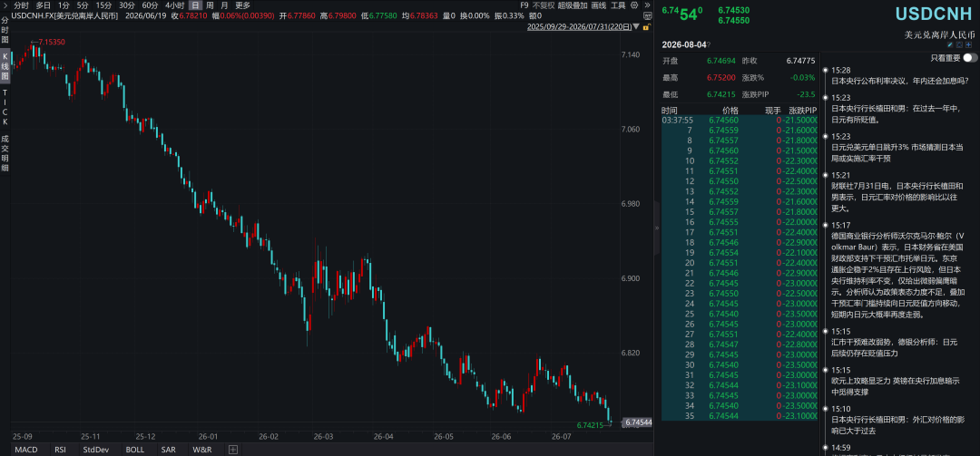
Task: Click the blue plus add icon
Action: click(x=969, y=45)
